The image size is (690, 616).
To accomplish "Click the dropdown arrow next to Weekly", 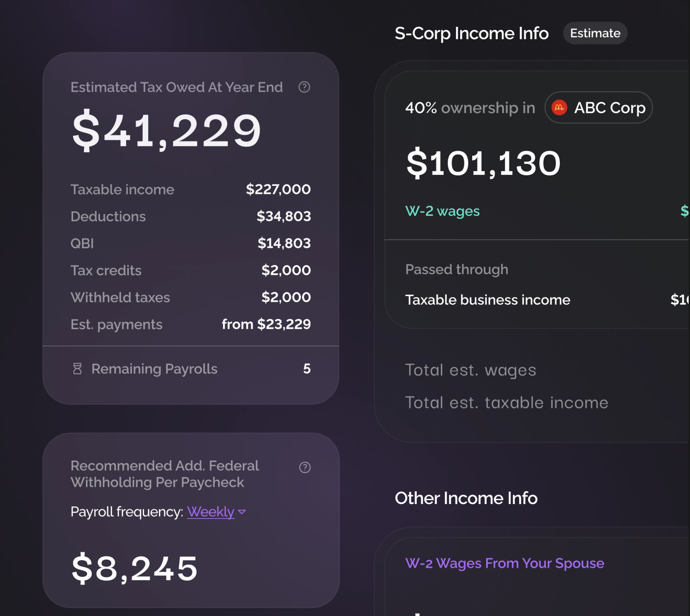I will [x=242, y=511].
